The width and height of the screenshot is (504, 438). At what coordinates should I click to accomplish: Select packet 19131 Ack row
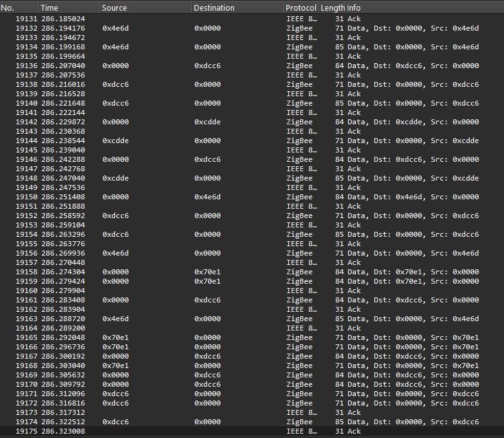point(252,19)
